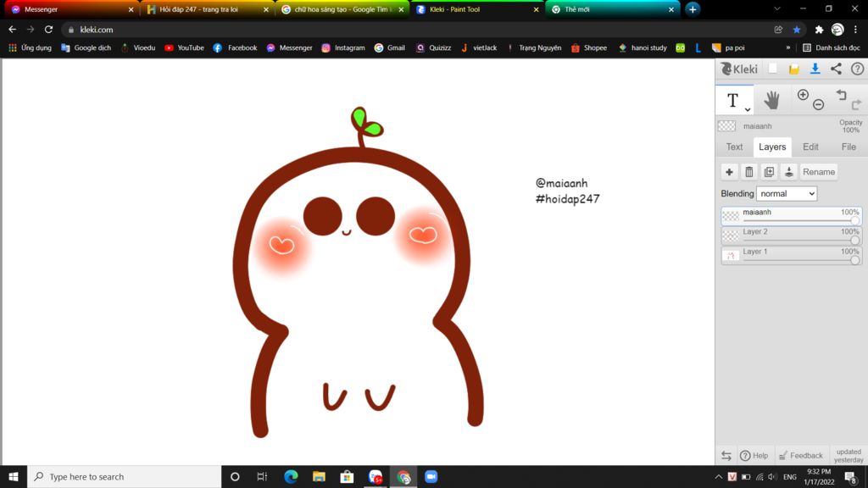
Task: Click the current layer preview next to maiaanh label
Action: (x=726, y=126)
